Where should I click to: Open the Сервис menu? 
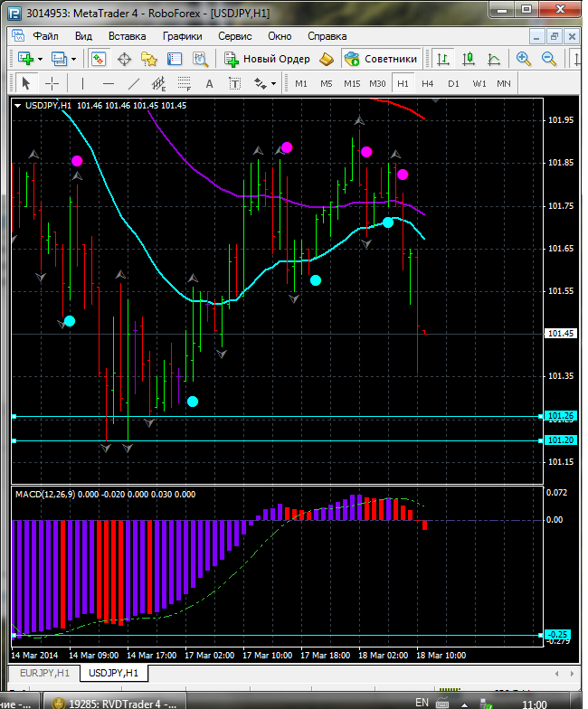235,36
